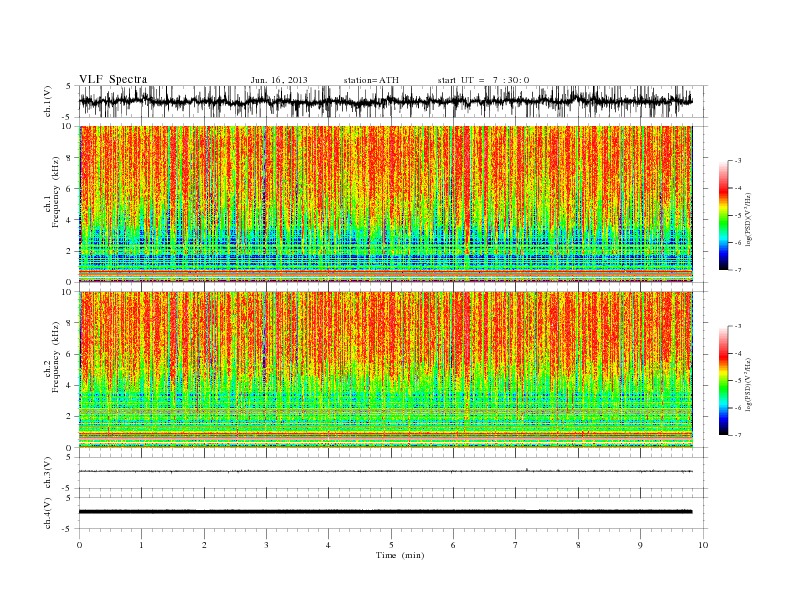
Task: Click the "7" tick on the time axis
Action: click(516, 545)
